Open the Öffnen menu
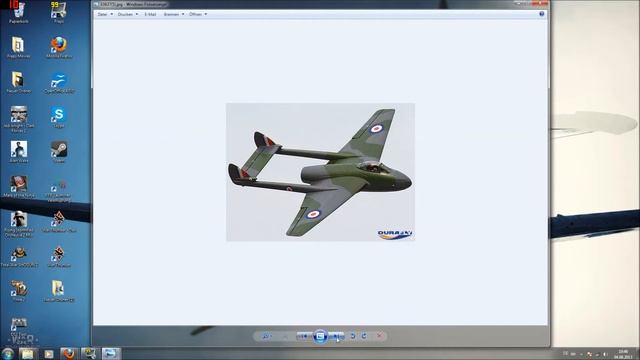 [198, 14]
